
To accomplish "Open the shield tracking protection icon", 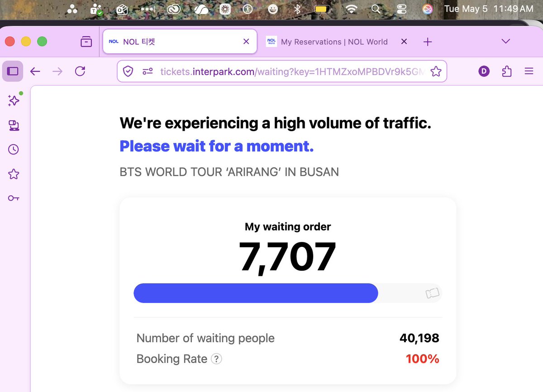I will (128, 71).
